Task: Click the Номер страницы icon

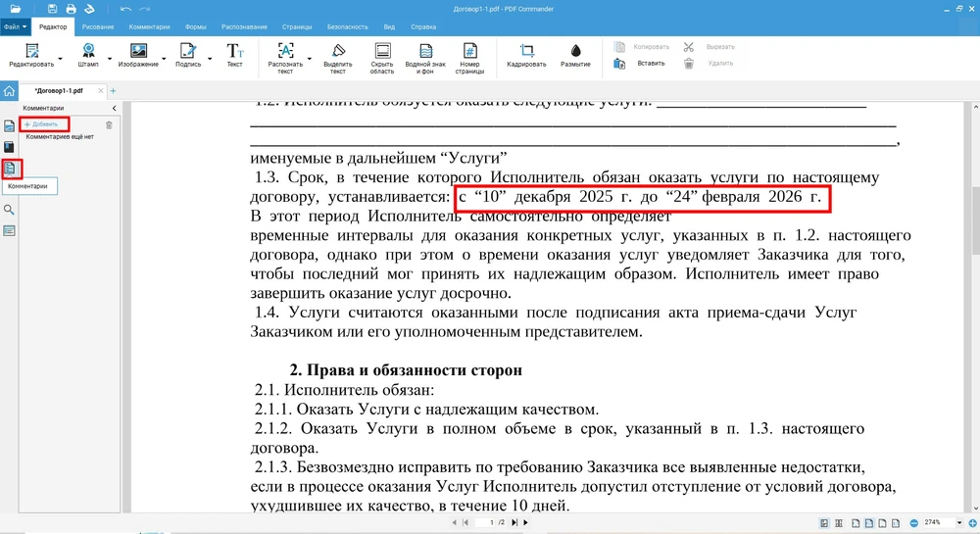Action: click(x=469, y=56)
